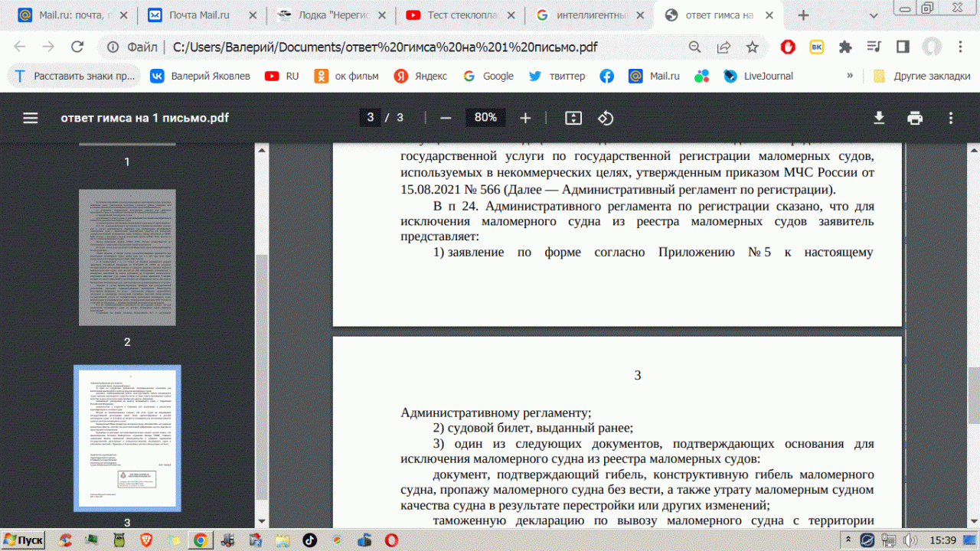This screenshot has width=980, height=551.
Task: Share this page from address bar
Action: [724, 47]
